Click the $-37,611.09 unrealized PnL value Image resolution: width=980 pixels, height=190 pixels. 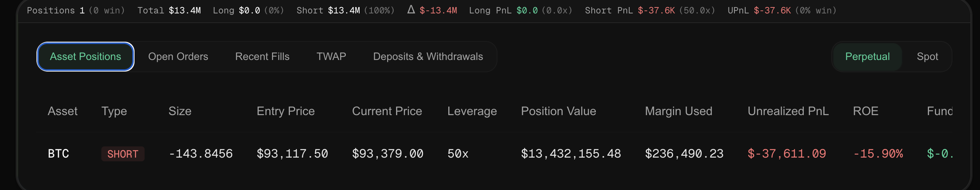786,153
